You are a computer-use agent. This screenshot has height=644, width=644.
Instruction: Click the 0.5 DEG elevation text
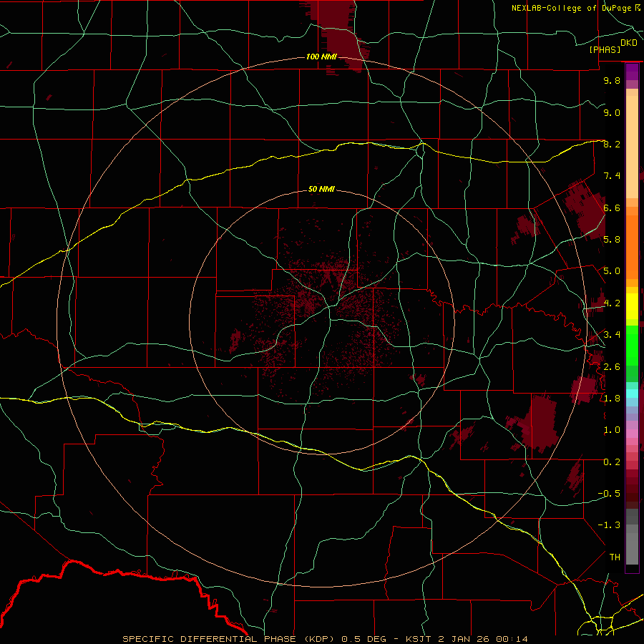pos(364,639)
